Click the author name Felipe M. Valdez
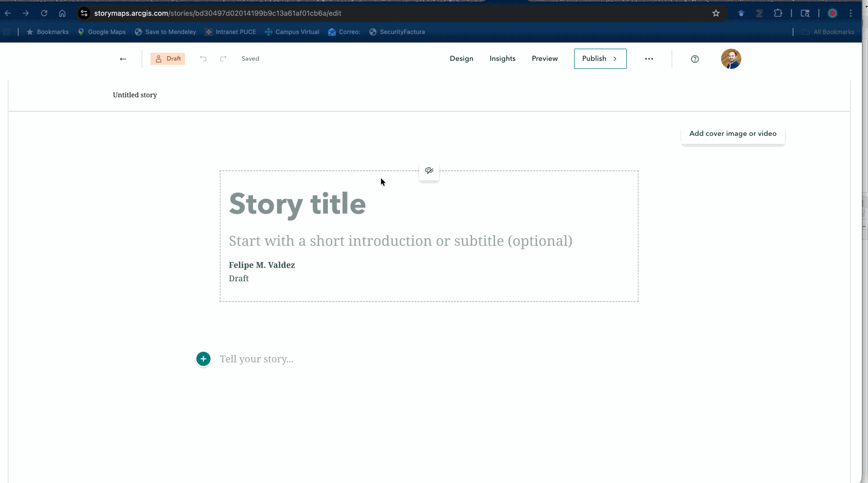The width and height of the screenshot is (868, 483). 262,265
